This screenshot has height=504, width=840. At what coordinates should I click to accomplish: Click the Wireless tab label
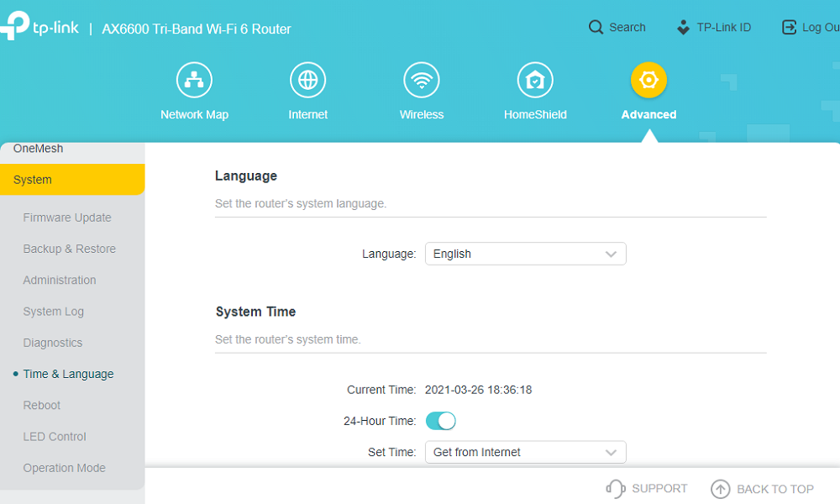pos(422,114)
